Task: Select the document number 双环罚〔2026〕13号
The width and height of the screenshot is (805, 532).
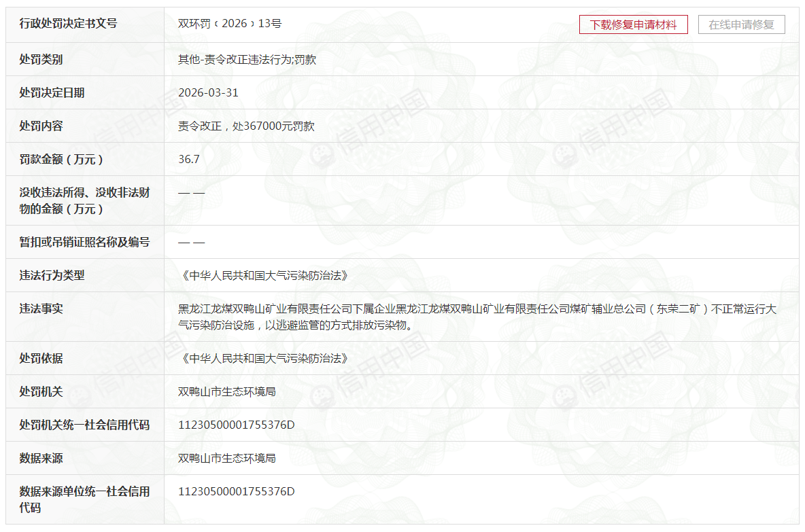Action: tap(230, 24)
